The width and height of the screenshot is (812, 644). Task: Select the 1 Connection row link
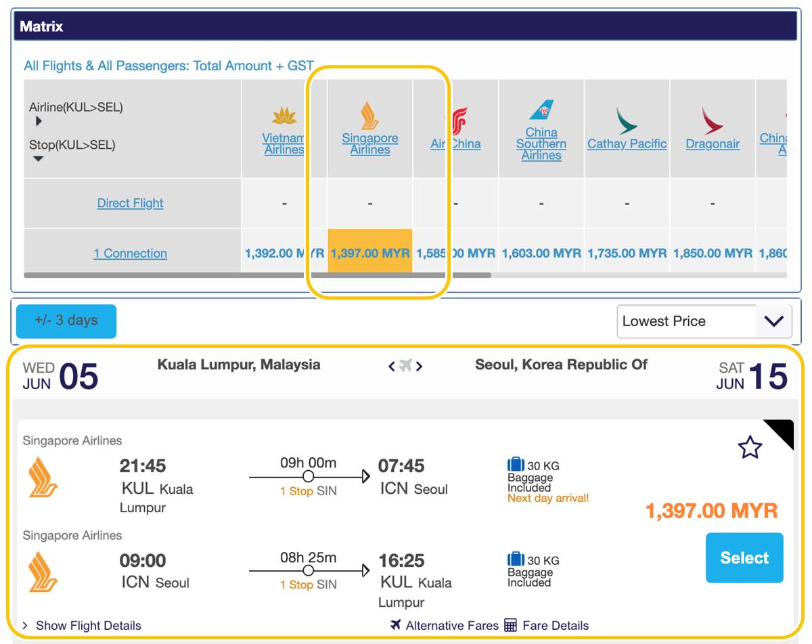click(x=131, y=254)
